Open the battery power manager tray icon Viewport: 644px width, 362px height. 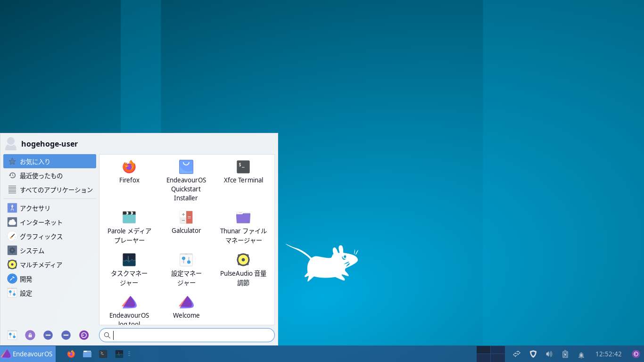(x=565, y=354)
